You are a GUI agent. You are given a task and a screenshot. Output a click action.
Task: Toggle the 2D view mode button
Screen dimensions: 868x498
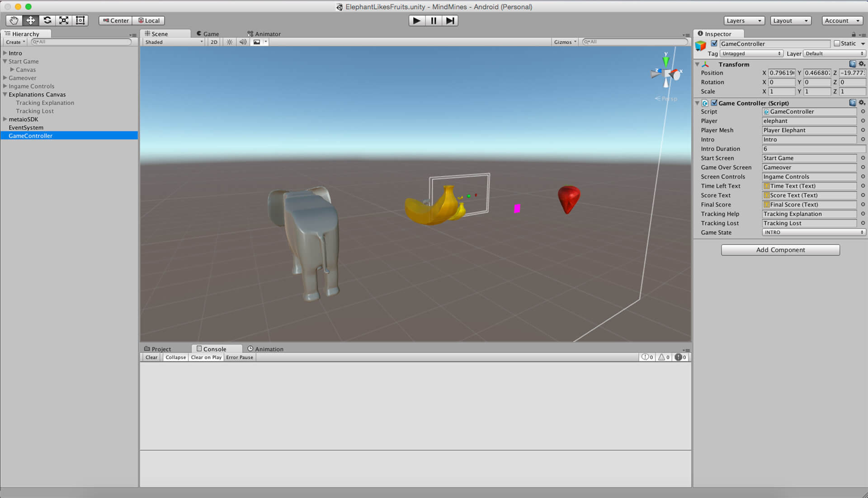213,42
